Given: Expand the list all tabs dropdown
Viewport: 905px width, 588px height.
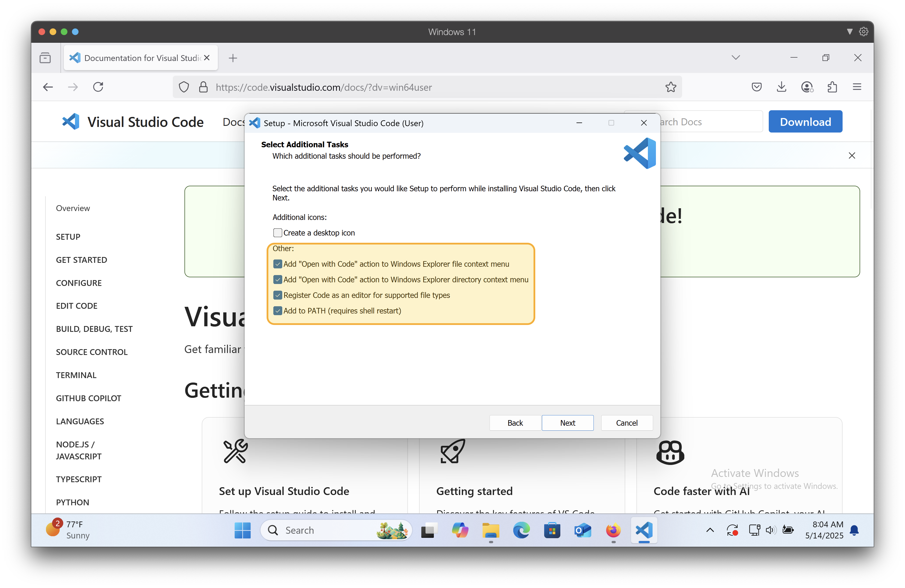Looking at the screenshot, I should (x=735, y=57).
